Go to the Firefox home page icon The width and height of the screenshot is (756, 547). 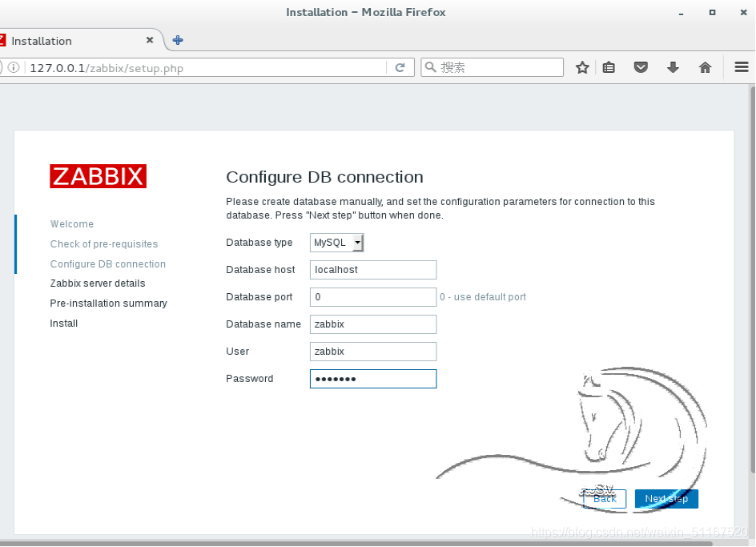click(705, 67)
